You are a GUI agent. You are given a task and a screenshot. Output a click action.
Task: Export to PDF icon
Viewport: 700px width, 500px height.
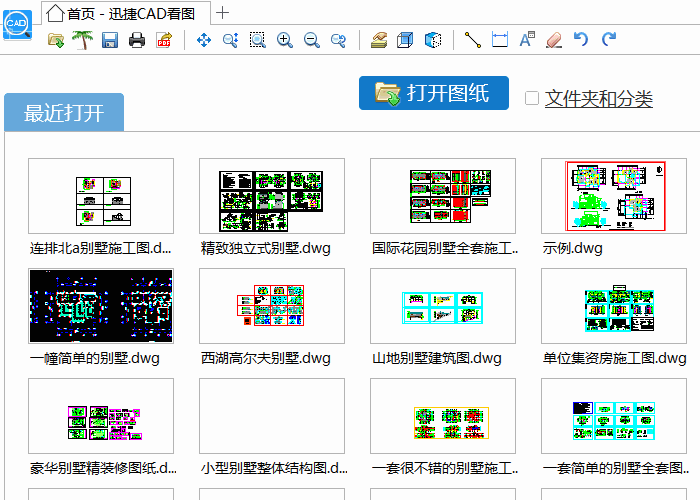point(164,40)
